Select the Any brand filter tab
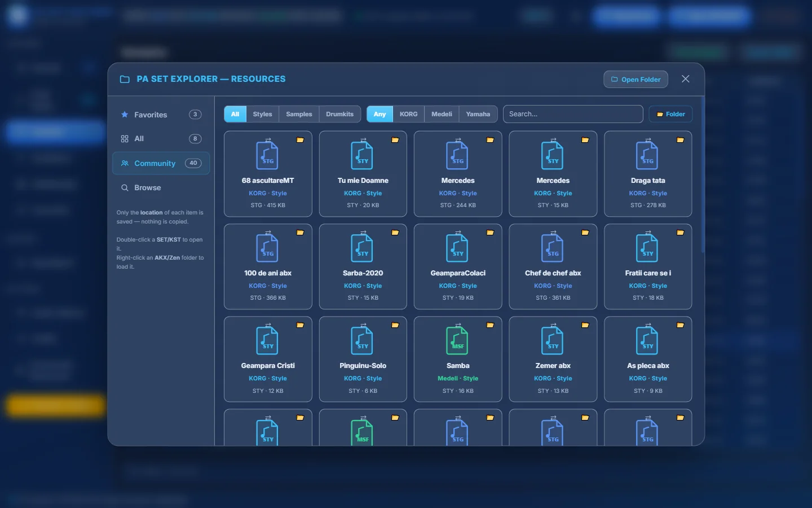812x508 pixels. (x=380, y=114)
